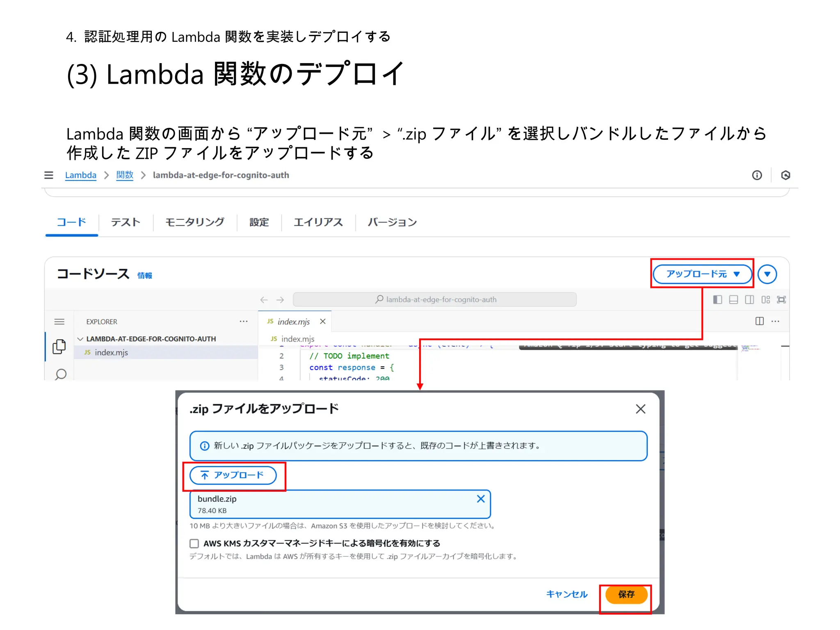Switch to the テスト tab
Viewport: 840px width, 630px height.
(126, 222)
